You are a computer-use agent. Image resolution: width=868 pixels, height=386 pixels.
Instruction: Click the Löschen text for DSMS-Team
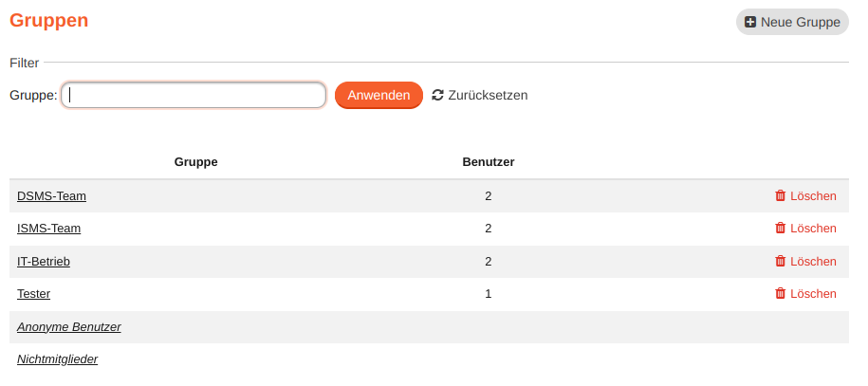813,196
